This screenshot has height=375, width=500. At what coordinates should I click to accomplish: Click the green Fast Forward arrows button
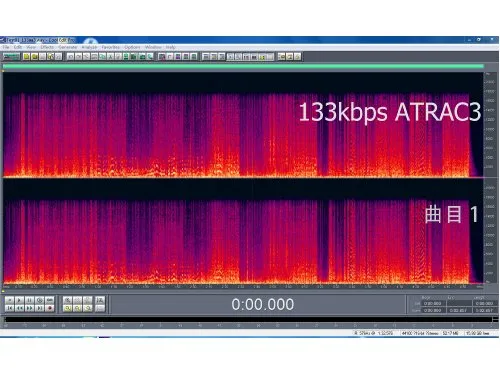[x=29, y=308]
